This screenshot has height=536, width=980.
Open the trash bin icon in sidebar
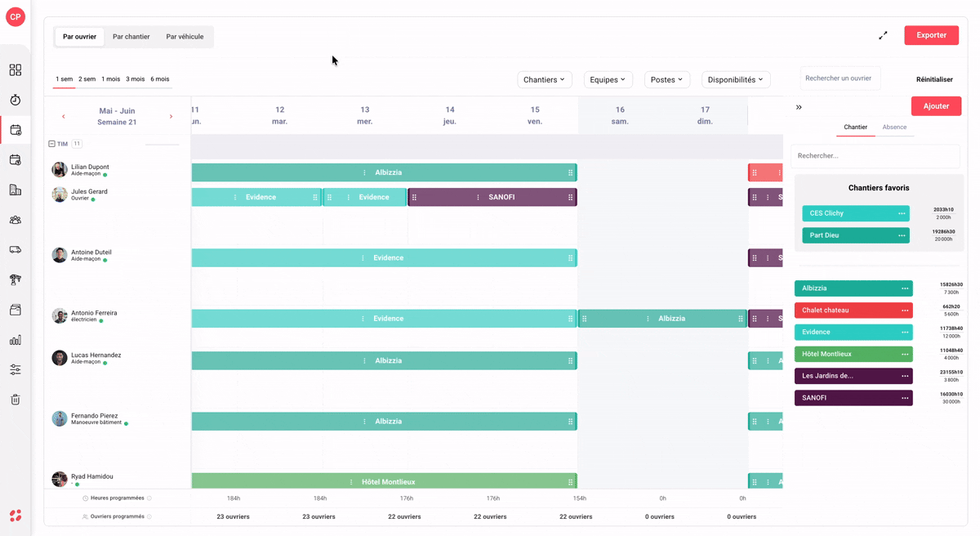pyautogui.click(x=16, y=400)
